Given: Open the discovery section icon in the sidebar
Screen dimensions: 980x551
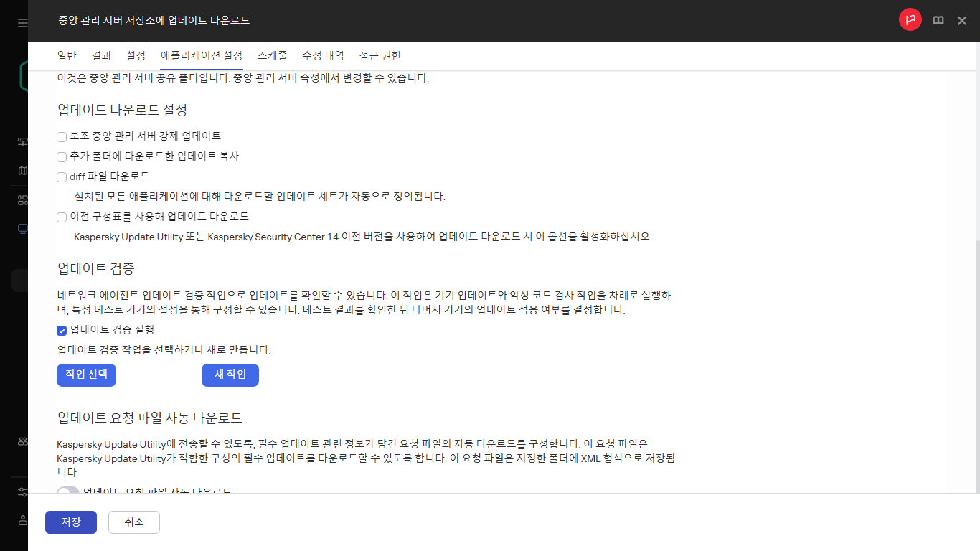Looking at the screenshot, I should (22, 170).
